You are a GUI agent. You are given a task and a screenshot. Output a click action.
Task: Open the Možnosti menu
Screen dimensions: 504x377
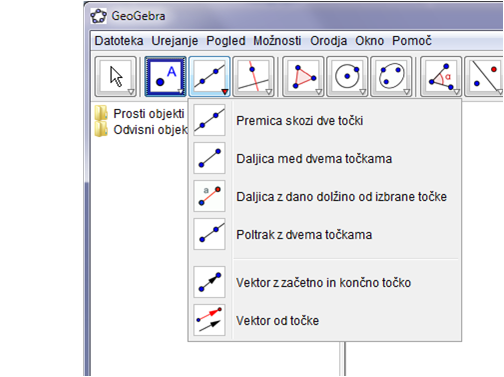coord(277,41)
